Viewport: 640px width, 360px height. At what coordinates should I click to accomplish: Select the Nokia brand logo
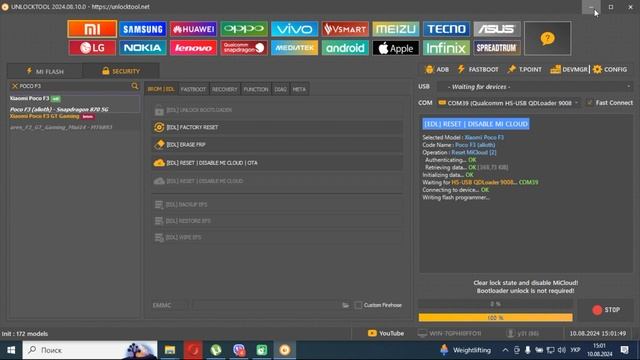pyautogui.click(x=142, y=48)
